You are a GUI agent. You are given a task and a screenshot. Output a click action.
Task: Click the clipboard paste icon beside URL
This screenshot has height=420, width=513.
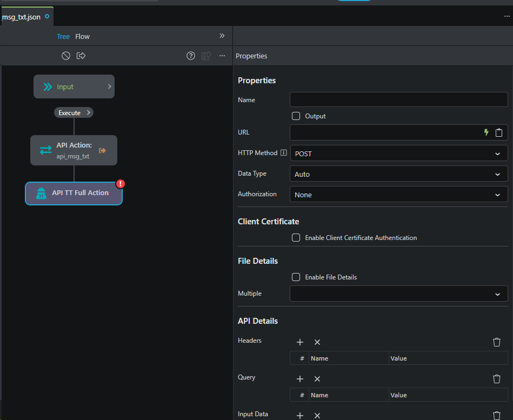point(499,132)
